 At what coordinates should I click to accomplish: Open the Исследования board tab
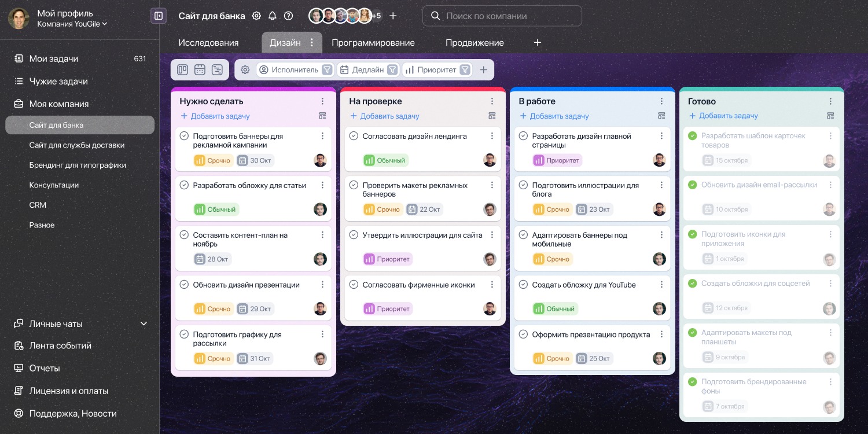click(208, 43)
